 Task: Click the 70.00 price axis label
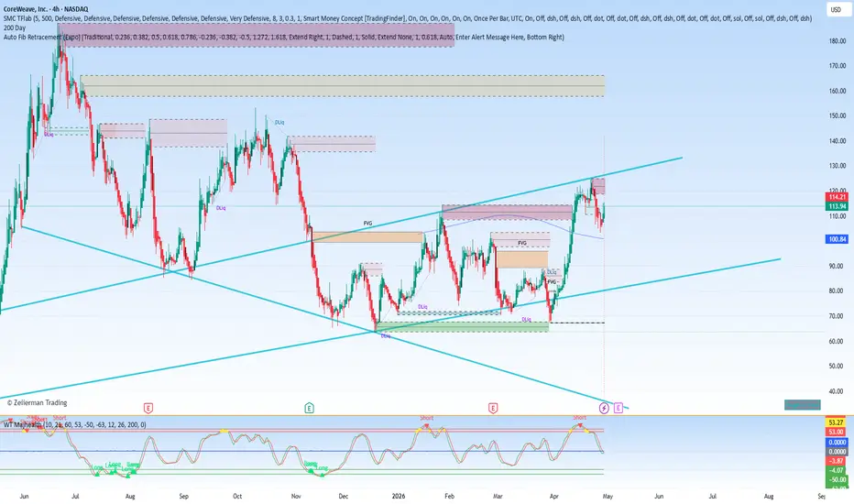coord(836,316)
